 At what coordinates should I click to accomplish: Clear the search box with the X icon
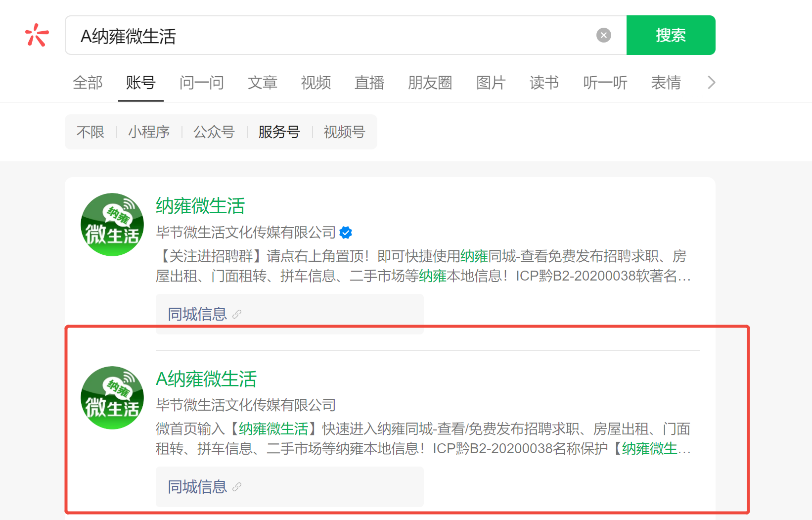click(604, 35)
